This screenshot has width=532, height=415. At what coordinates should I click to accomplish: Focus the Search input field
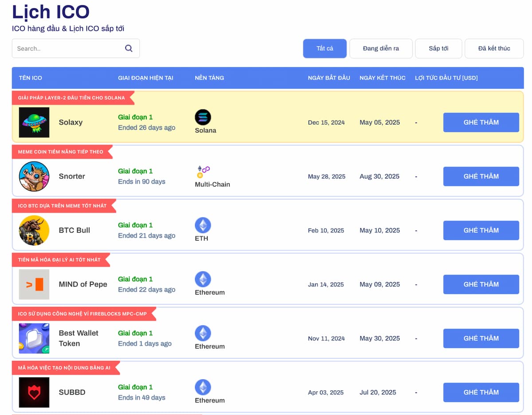point(76,48)
